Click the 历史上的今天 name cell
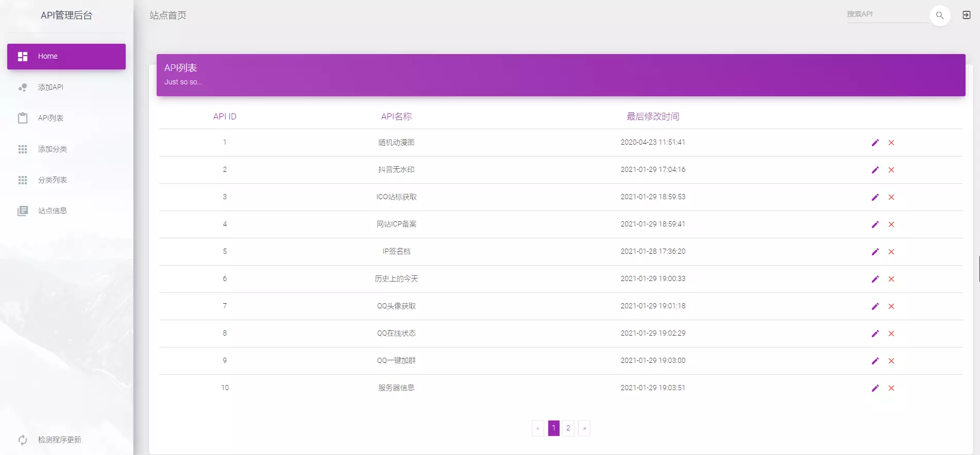Screen dimensions: 980x455 click(396, 279)
